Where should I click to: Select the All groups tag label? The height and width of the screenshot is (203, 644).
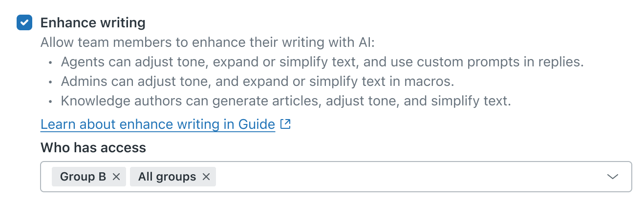[x=167, y=177]
